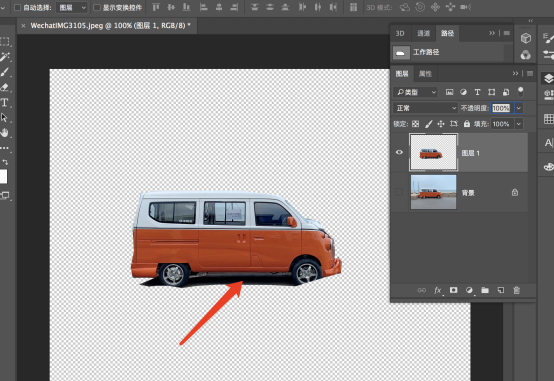554x381 pixels.
Task: Close the WechatIMG3105.jpeg document tab
Action: point(23,26)
